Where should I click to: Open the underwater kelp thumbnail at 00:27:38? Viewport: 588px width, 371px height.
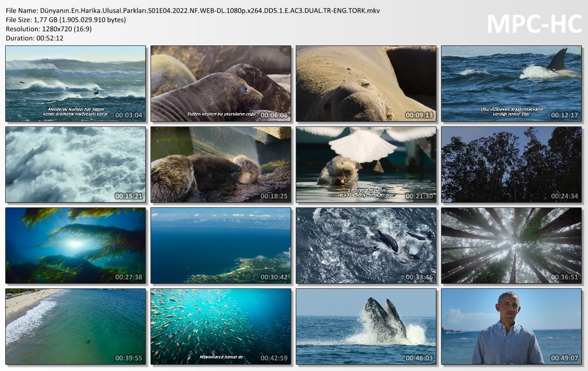coord(75,246)
